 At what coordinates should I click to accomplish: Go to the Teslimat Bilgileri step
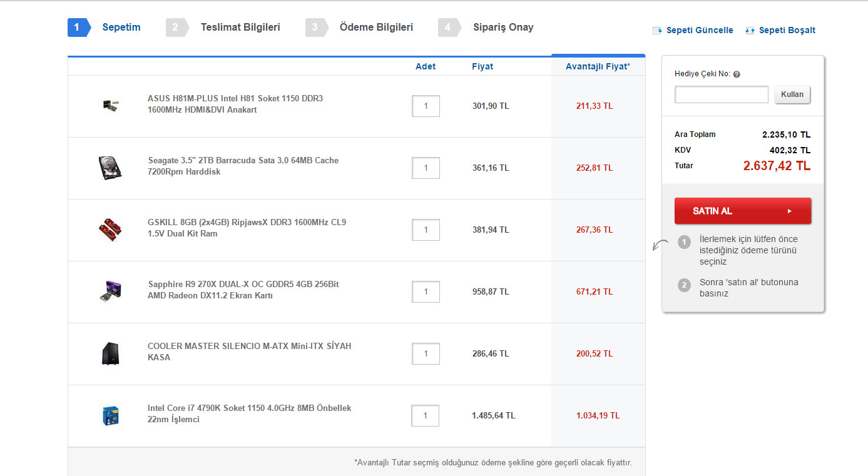(x=240, y=28)
